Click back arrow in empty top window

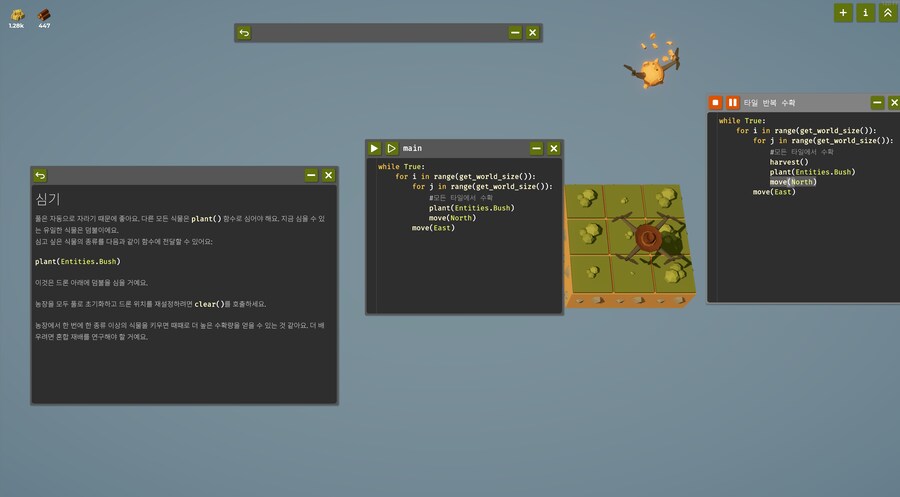[x=245, y=33]
